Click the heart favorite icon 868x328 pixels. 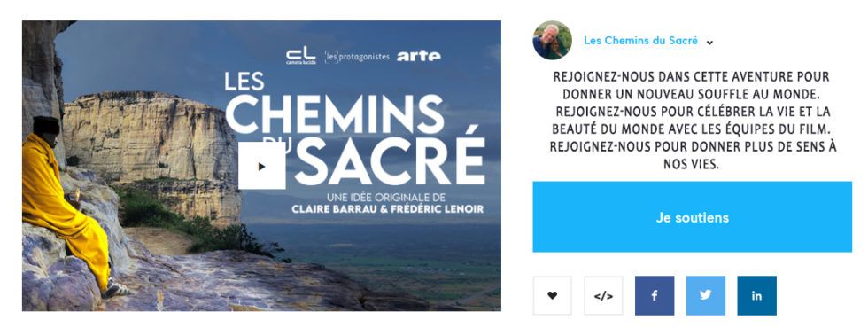552,295
